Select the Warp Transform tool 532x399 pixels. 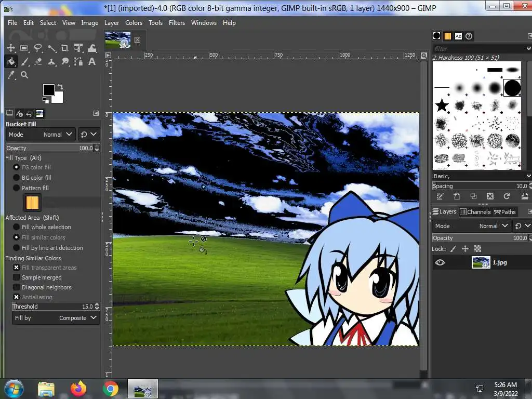click(92, 48)
